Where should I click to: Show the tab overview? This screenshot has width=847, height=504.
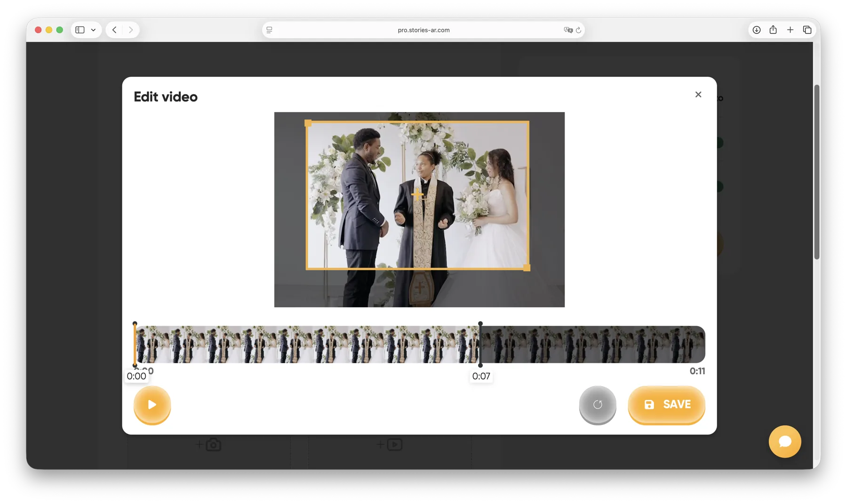pyautogui.click(x=807, y=30)
